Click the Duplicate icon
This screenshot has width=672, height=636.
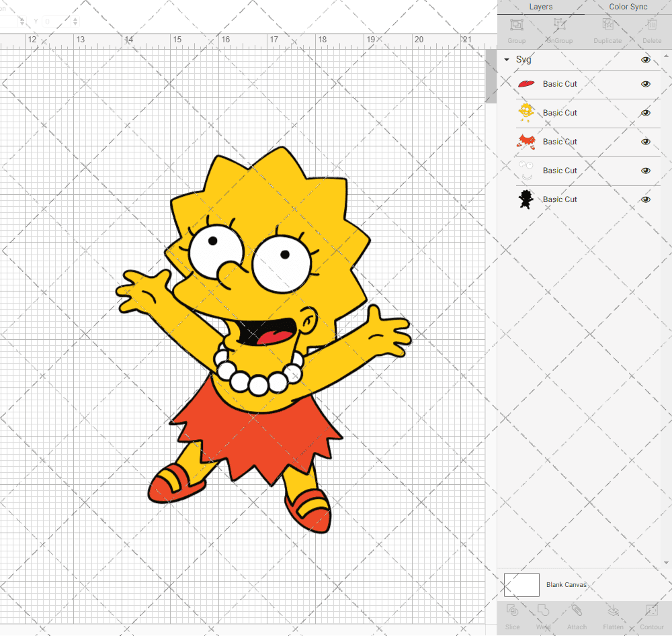coord(607,25)
